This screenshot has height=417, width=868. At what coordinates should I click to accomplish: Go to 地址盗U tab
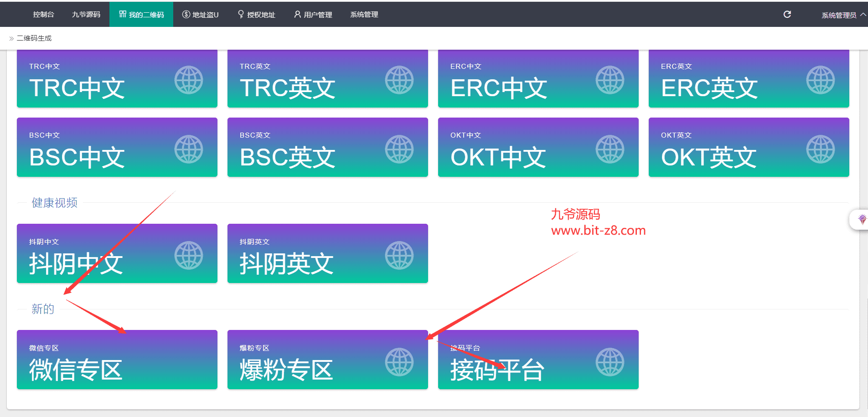point(201,15)
